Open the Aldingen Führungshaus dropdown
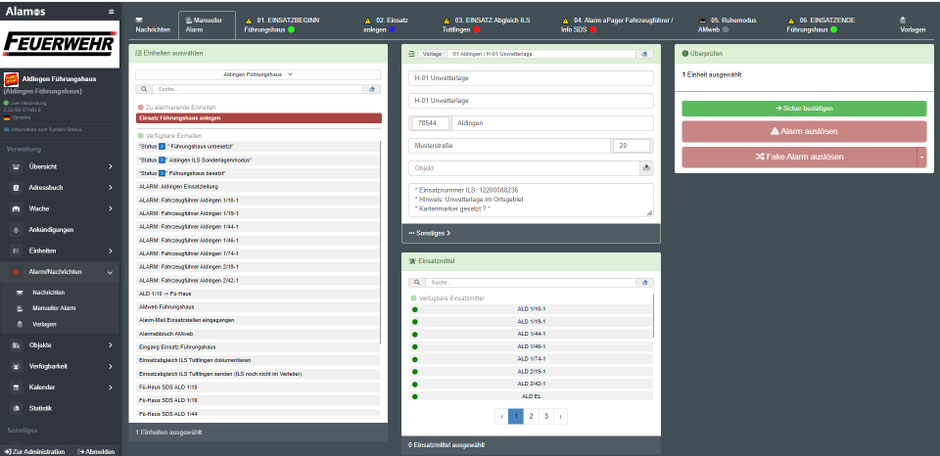 click(258, 74)
